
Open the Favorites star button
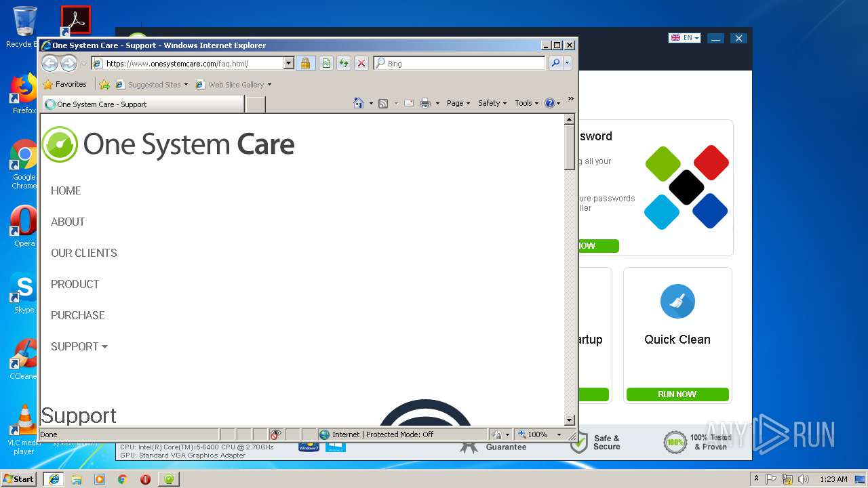tap(65, 85)
